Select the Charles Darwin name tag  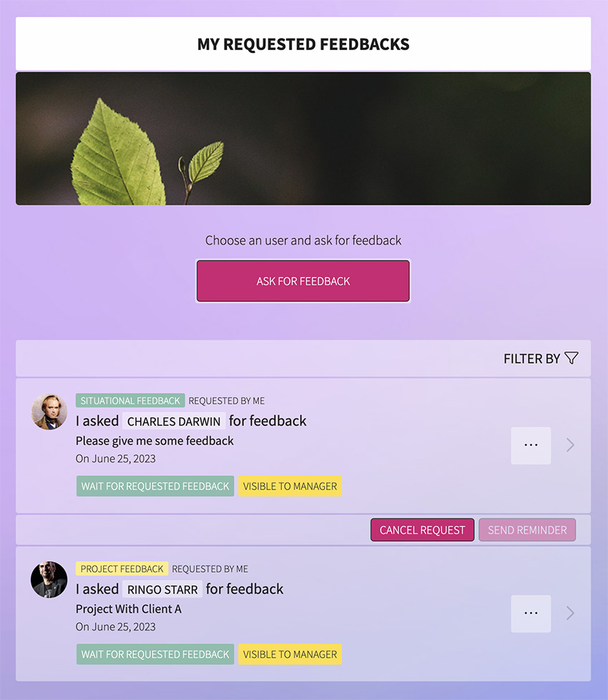pyautogui.click(x=174, y=422)
